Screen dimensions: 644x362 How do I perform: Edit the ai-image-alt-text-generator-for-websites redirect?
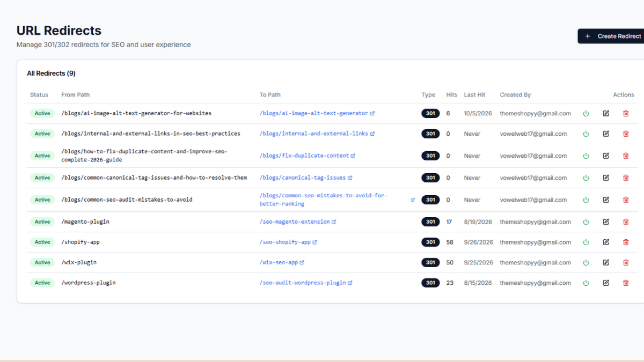(x=606, y=113)
